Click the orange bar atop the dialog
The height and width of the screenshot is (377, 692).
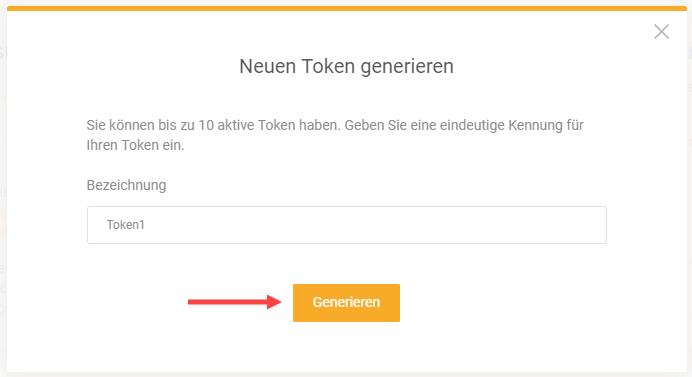click(346, 8)
